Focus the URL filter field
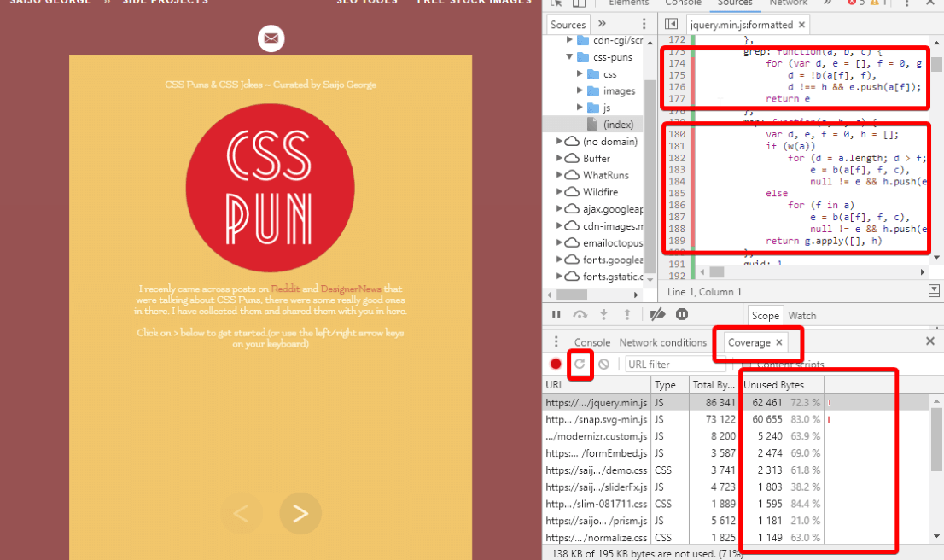The height and width of the screenshot is (560, 944). (x=674, y=365)
